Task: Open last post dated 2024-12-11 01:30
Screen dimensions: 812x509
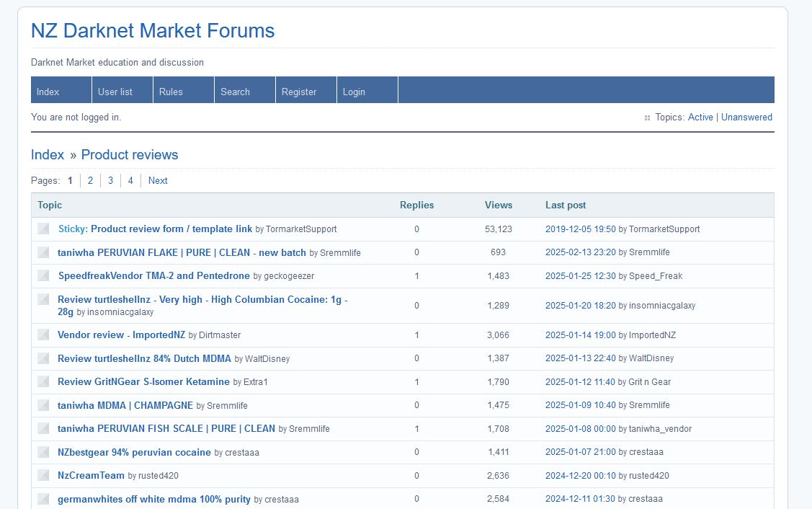Action: point(581,499)
